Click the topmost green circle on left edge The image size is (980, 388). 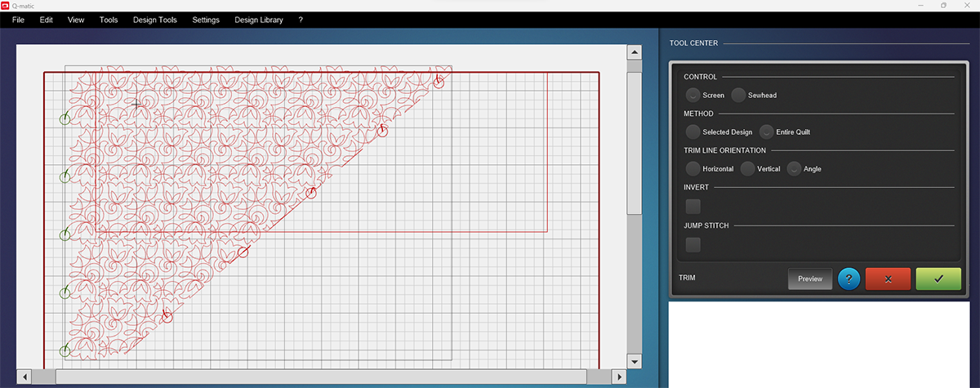[x=65, y=120]
